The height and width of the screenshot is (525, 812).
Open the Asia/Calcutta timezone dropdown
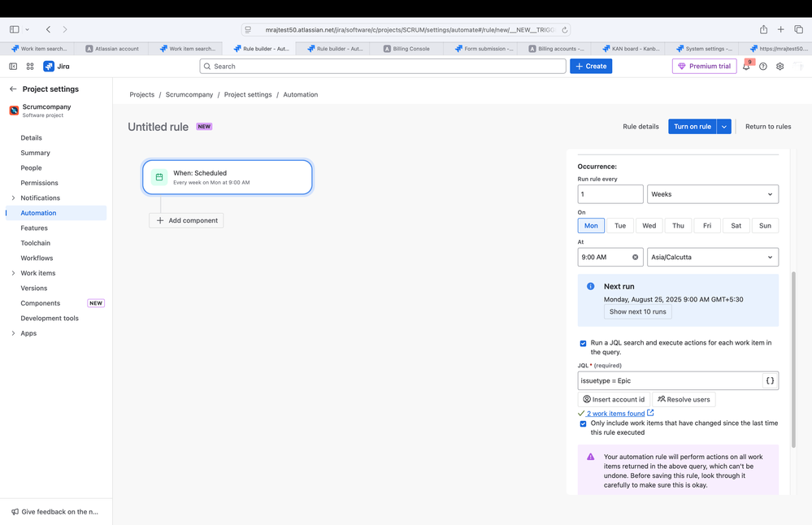(713, 258)
